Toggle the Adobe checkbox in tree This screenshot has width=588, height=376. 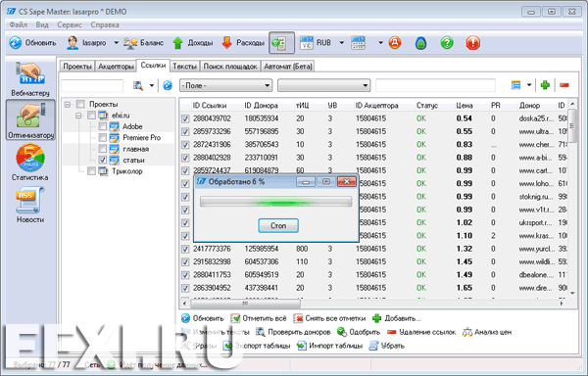tap(102, 126)
